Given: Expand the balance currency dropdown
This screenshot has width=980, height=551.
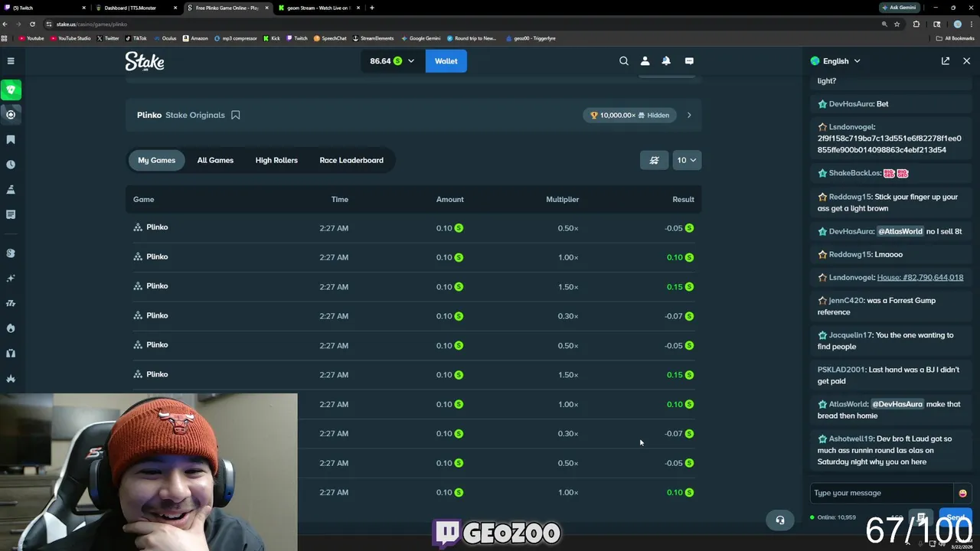Looking at the screenshot, I should [411, 61].
